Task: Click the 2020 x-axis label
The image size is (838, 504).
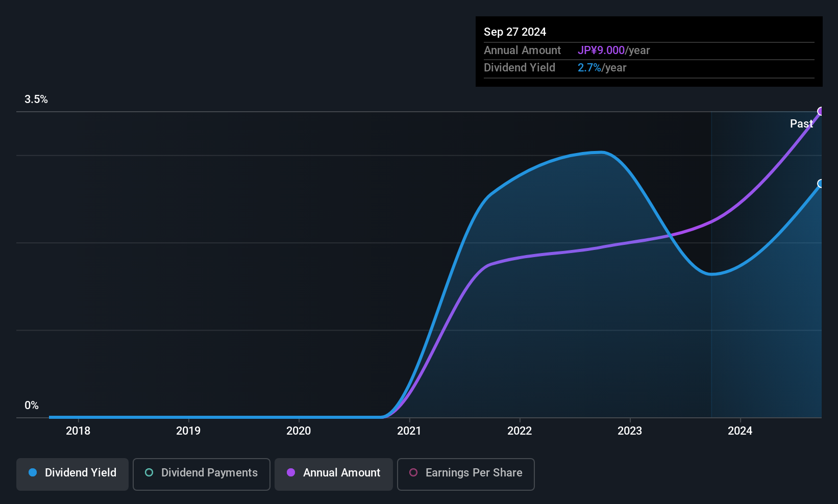Action: pos(299,431)
